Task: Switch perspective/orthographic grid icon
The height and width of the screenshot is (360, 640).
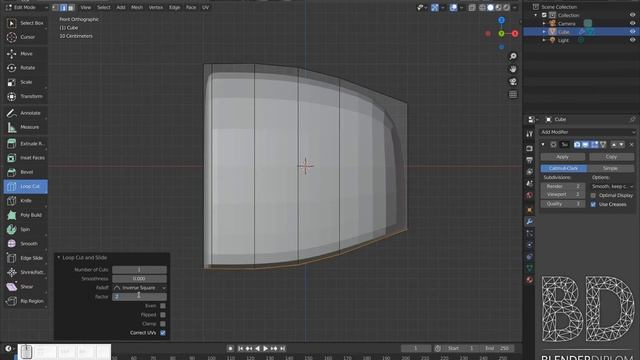Action: (x=513, y=95)
